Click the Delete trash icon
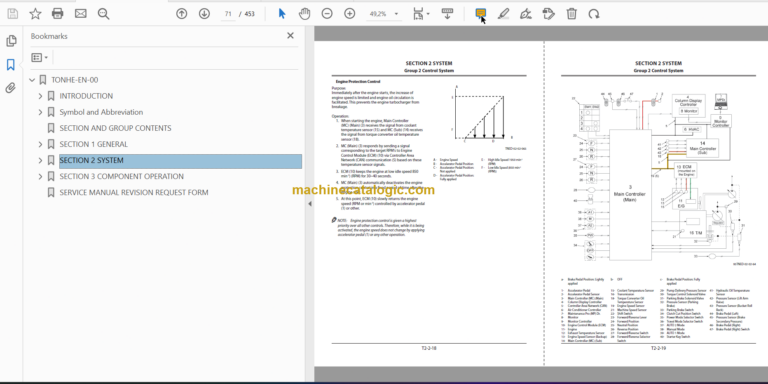The image size is (768, 384). click(572, 14)
